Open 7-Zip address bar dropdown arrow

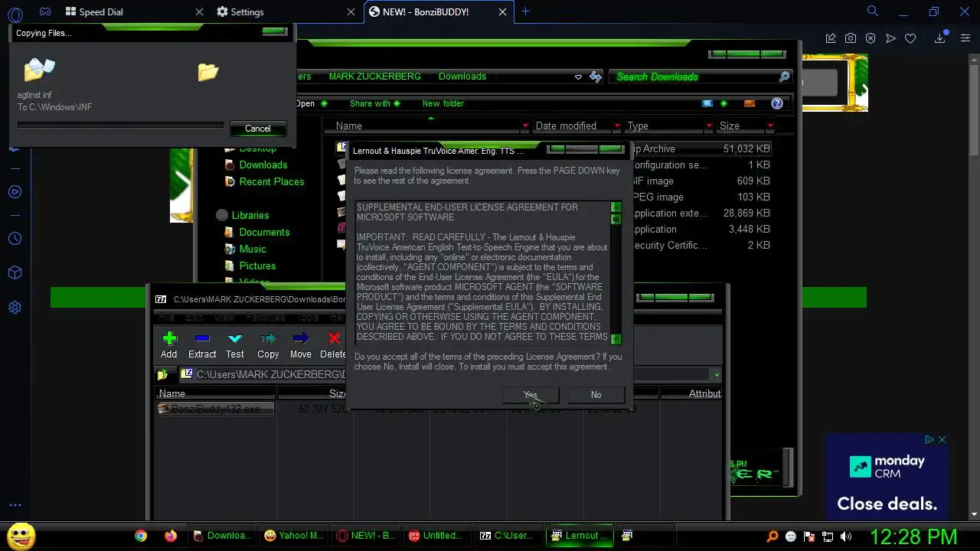(716, 375)
